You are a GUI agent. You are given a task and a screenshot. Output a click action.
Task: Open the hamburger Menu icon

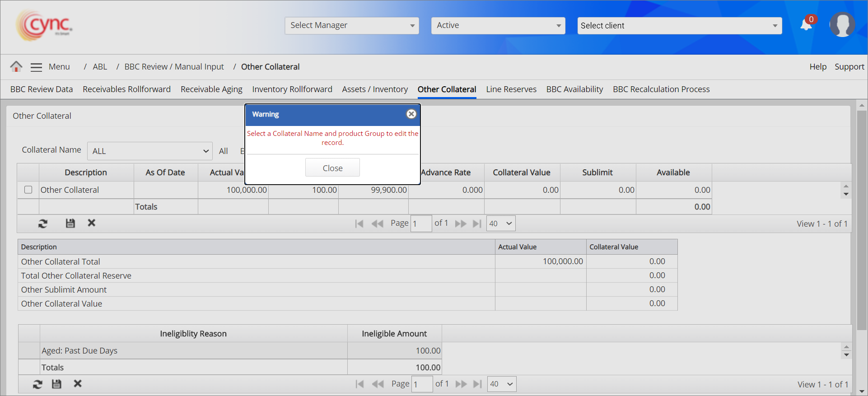click(36, 67)
